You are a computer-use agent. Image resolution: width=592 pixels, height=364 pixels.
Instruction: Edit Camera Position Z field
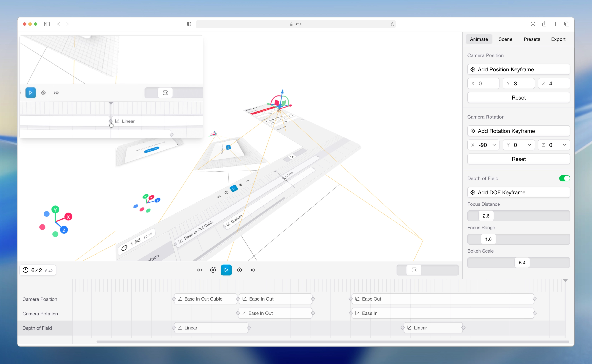point(554,84)
